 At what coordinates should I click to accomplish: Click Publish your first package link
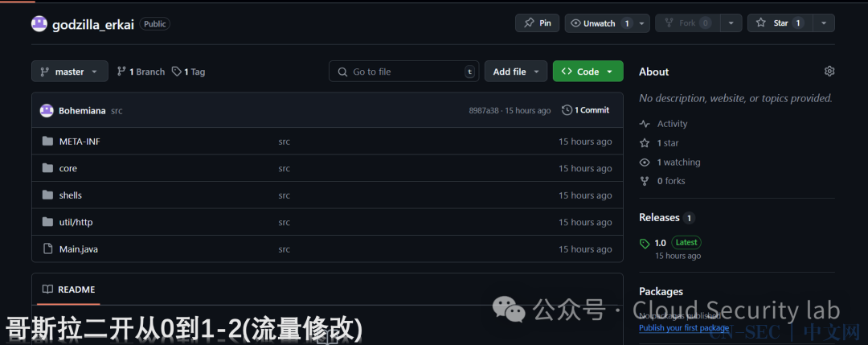pyautogui.click(x=684, y=328)
